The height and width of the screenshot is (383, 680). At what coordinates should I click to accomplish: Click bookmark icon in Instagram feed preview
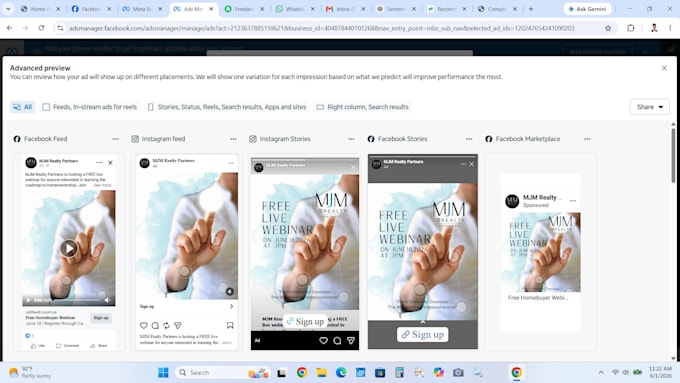(230, 325)
